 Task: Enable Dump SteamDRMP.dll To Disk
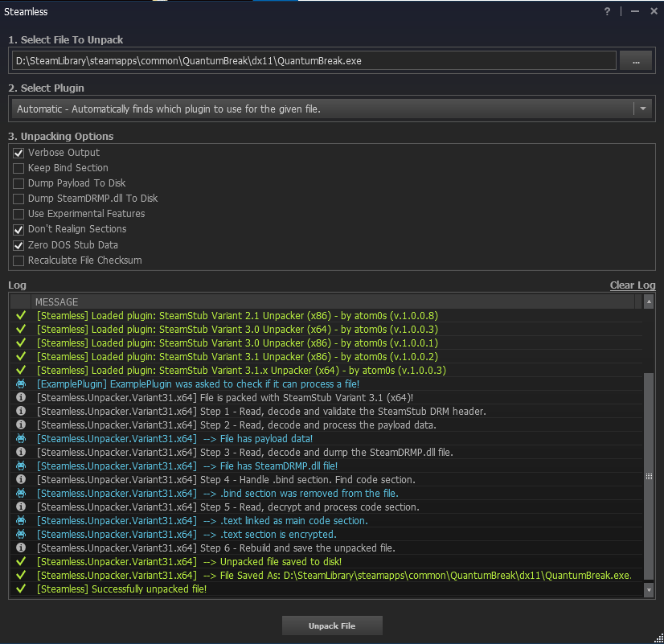[18, 198]
